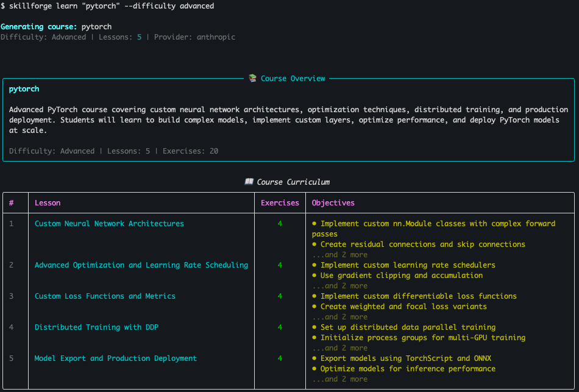Image resolution: width=579 pixels, height=392 pixels.
Task: Click the 'Course Curriculum' table title
Action: pos(293,182)
